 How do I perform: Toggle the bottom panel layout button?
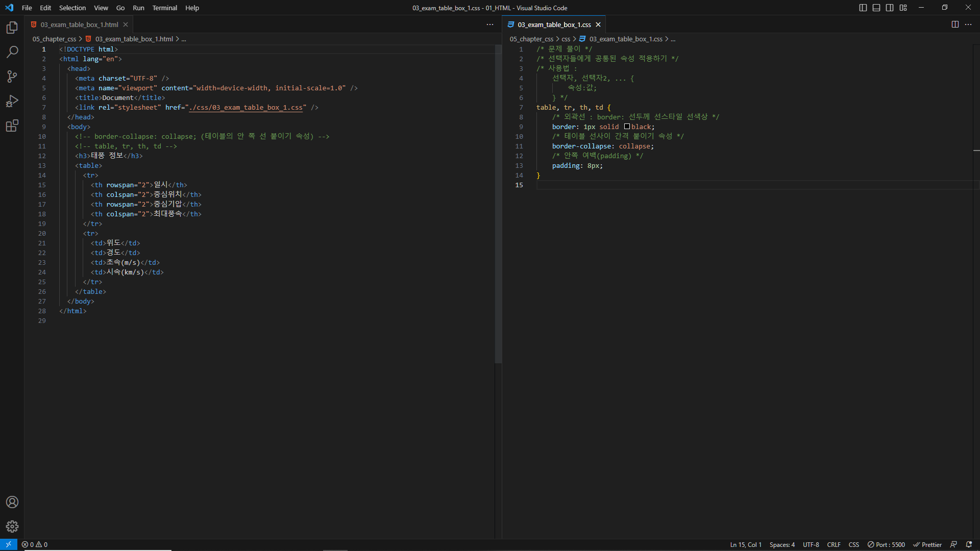tap(876, 8)
